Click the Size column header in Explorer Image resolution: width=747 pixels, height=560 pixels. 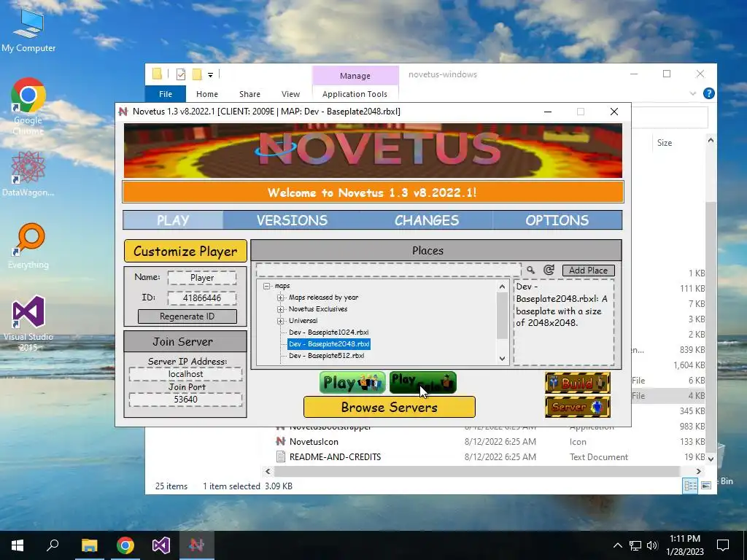[665, 142]
